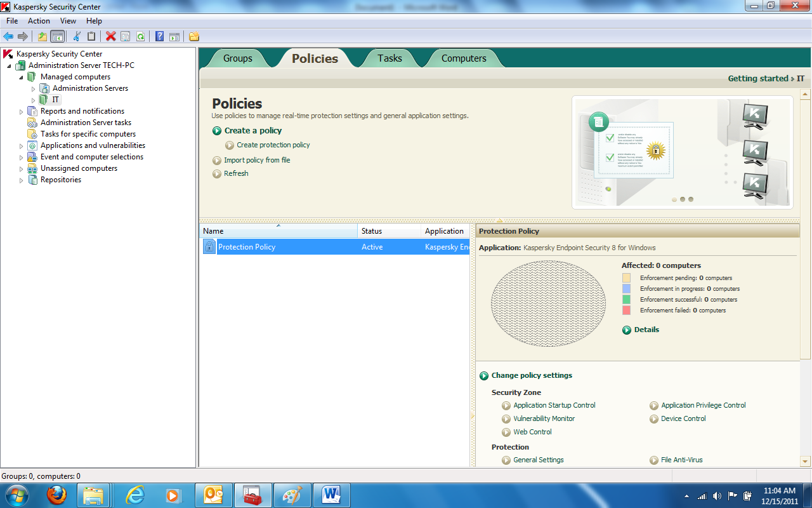Switch to the Computers tab

464,58
